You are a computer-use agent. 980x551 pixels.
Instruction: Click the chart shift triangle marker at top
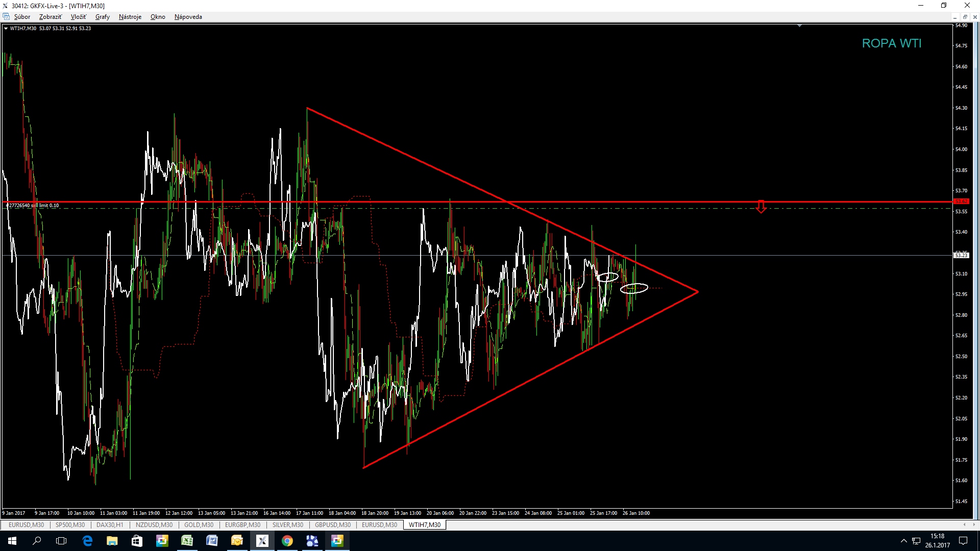[x=799, y=26]
